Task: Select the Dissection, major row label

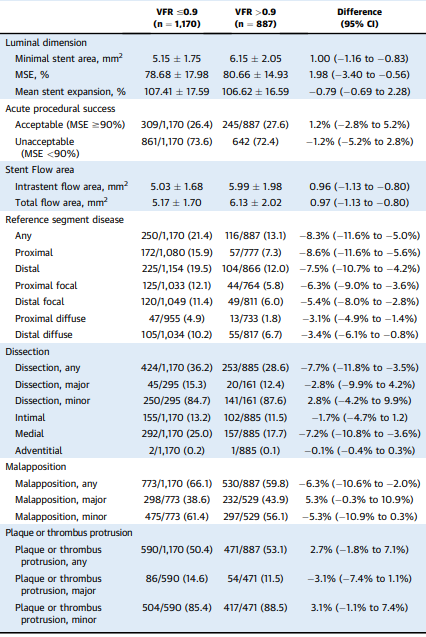Action: pos(52,385)
